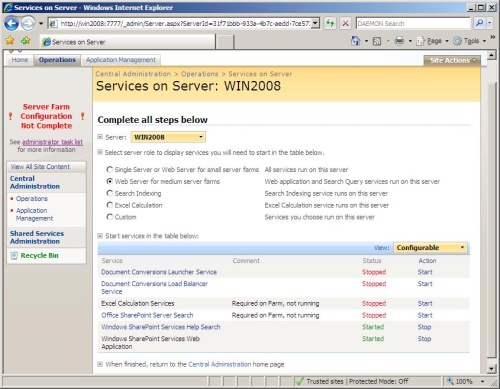Click Trusted sites security zone status
The width and height of the screenshot is (500, 389).
(x=352, y=381)
